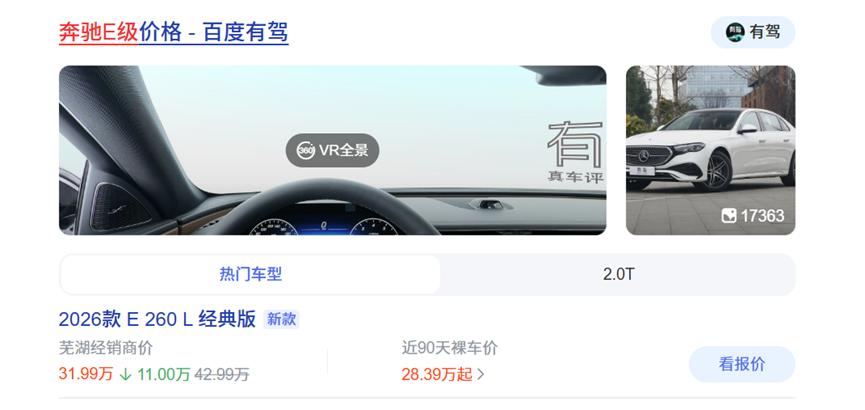Click the 有 真车评 watermark logo
This screenshot has width=865, height=410.
click(x=575, y=152)
